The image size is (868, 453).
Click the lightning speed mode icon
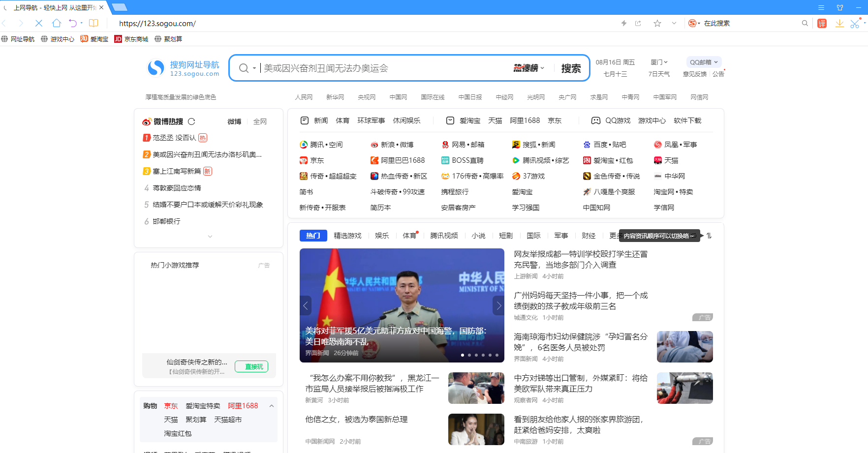click(x=624, y=23)
